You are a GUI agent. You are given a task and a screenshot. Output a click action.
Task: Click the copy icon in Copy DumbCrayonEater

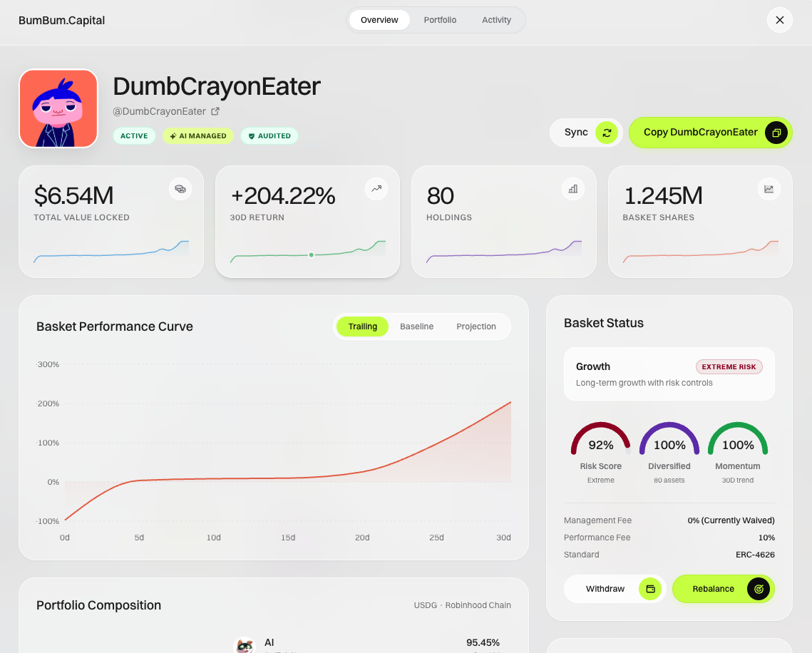coord(776,133)
